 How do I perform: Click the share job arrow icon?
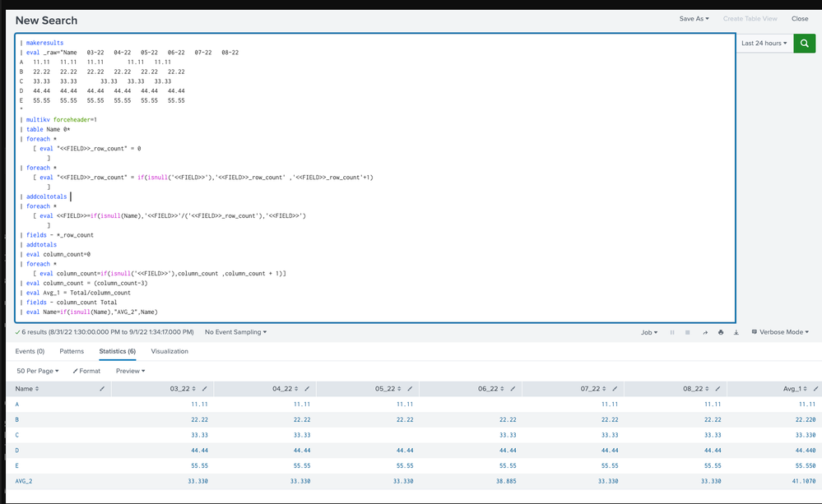click(704, 332)
